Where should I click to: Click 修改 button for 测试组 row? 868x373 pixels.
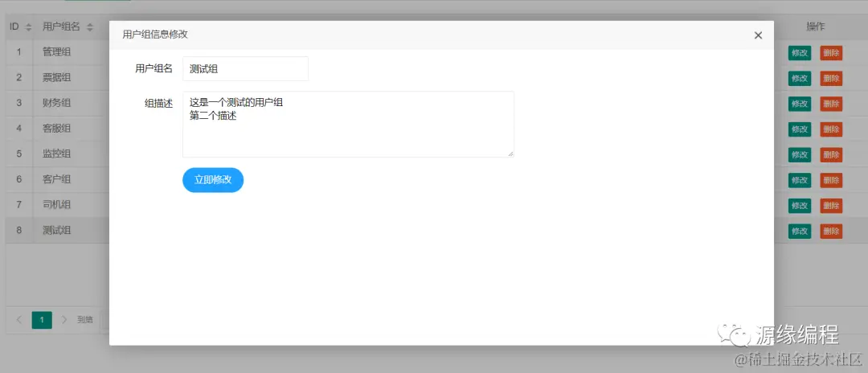800,231
